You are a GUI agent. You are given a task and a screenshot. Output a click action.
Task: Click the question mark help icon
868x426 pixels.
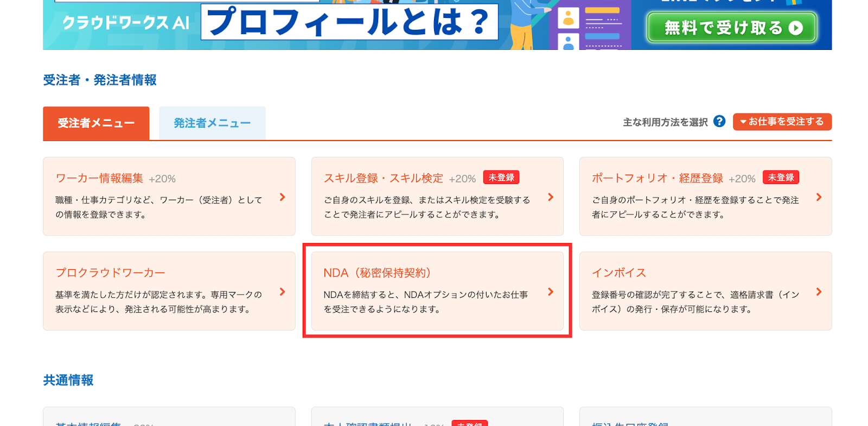[719, 122]
